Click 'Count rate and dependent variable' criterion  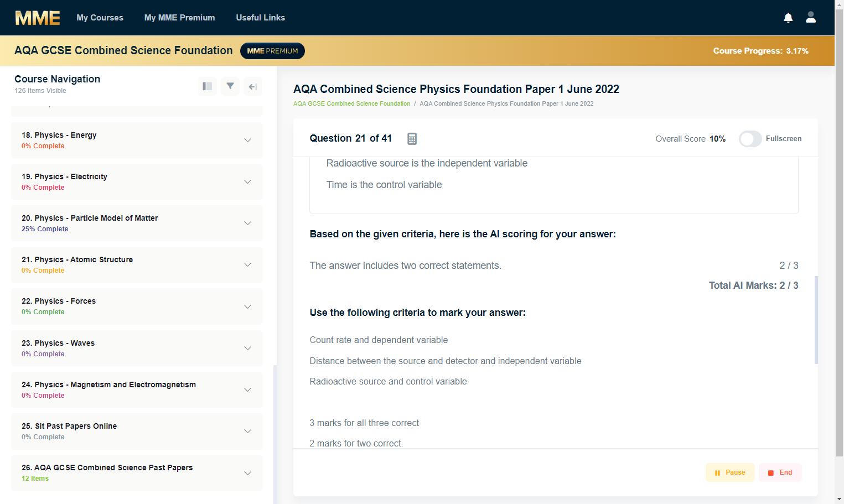(379, 340)
